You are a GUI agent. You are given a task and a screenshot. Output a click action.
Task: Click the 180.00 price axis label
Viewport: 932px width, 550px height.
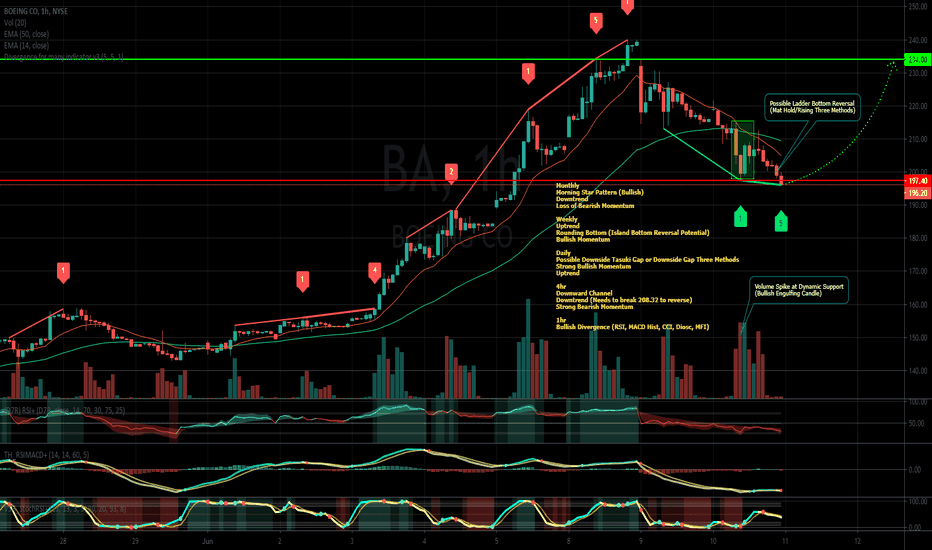[917, 238]
